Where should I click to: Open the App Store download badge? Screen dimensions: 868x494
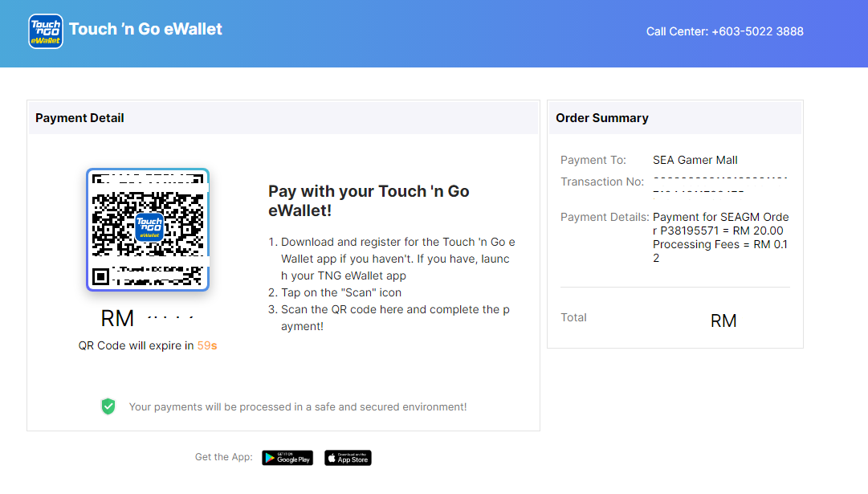348,458
